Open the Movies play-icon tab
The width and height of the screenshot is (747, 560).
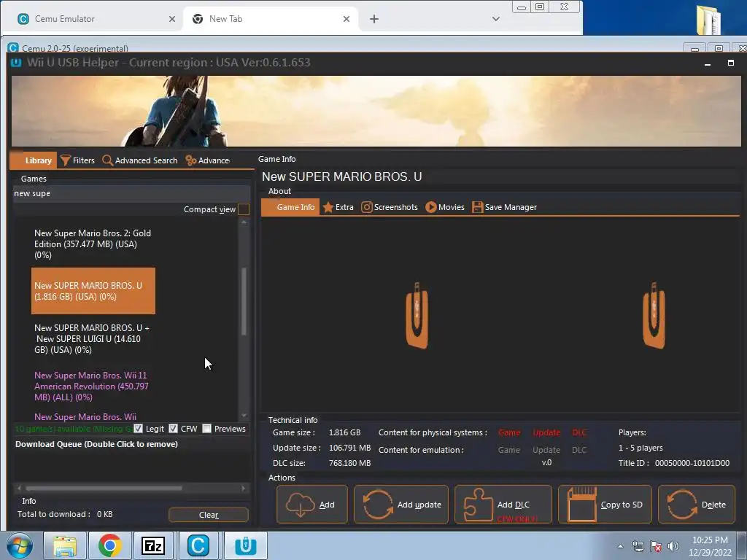click(x=445, y=207)
